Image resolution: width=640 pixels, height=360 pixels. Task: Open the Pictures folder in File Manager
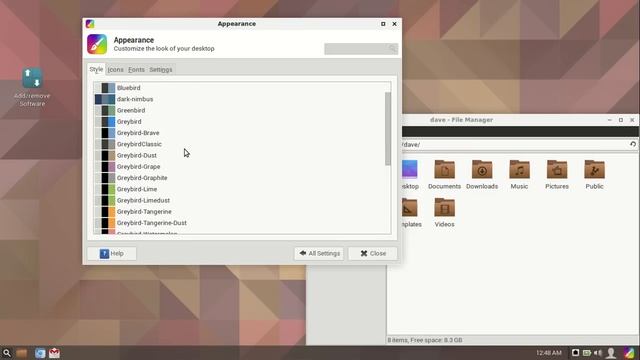tap(557, 175)
